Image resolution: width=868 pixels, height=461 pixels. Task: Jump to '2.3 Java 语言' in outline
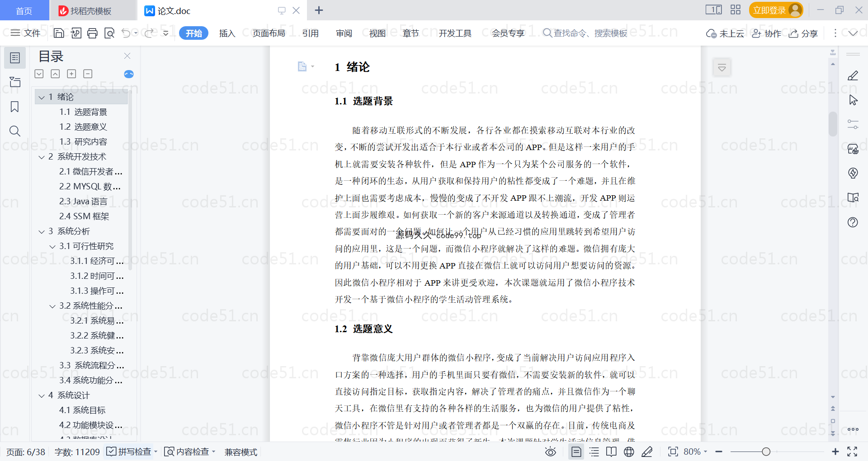[x=83, y=202]
